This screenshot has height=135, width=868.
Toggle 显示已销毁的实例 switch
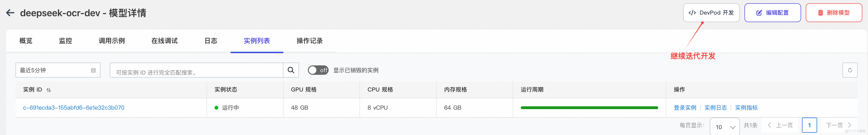pos(318,70)
